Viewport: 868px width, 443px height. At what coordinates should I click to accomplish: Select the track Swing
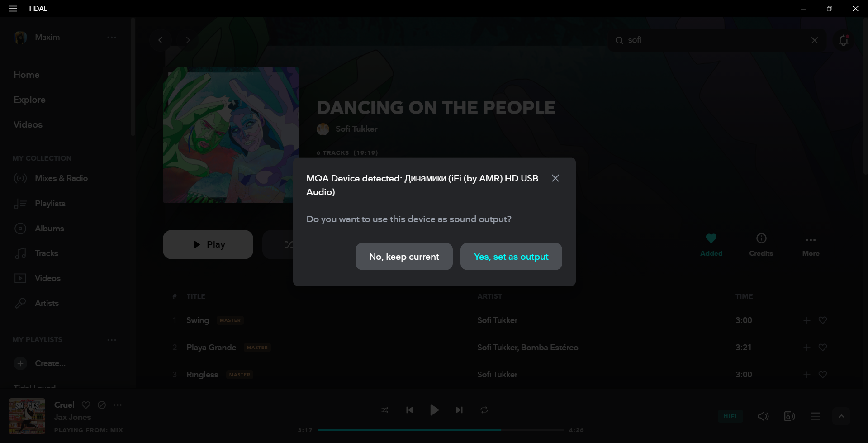point(198,320)
